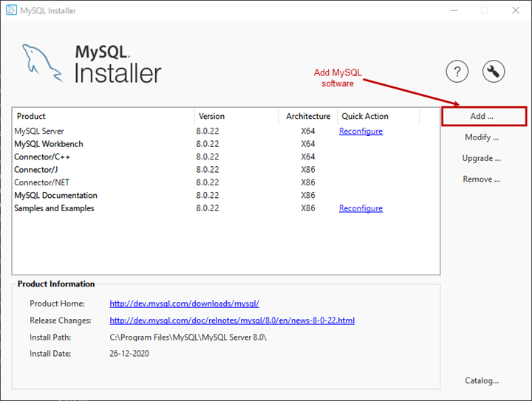This screenshot has width=532, height=401.
Task: Open the Product Home dev.mysql.com downloads link
Action: click(x=184, y=304)
